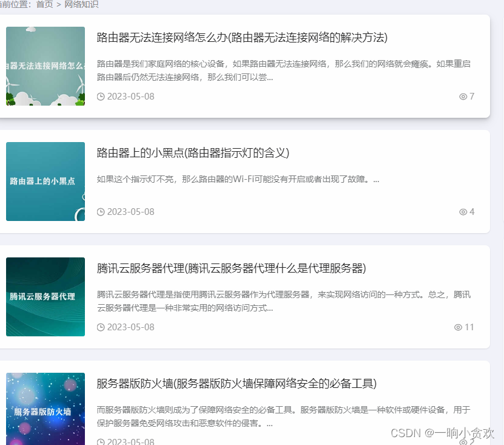Click the eye icon showing 4 views
Viewport: 504px width, 445px height.
(463, 211)
